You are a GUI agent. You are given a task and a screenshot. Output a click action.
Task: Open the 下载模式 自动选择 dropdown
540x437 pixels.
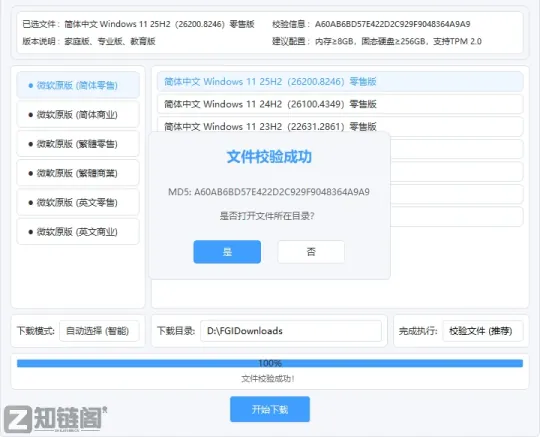click(99, 331)
